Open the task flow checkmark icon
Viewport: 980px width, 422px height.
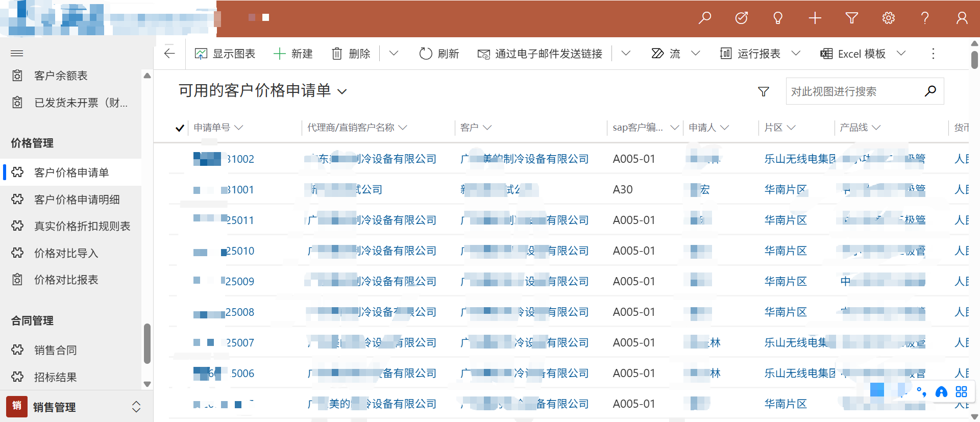pyautogui.click(x=742, y=18)
